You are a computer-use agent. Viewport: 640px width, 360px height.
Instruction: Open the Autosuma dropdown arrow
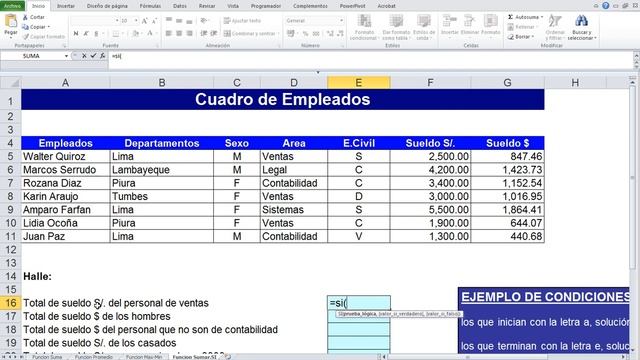tap(542, 17)
